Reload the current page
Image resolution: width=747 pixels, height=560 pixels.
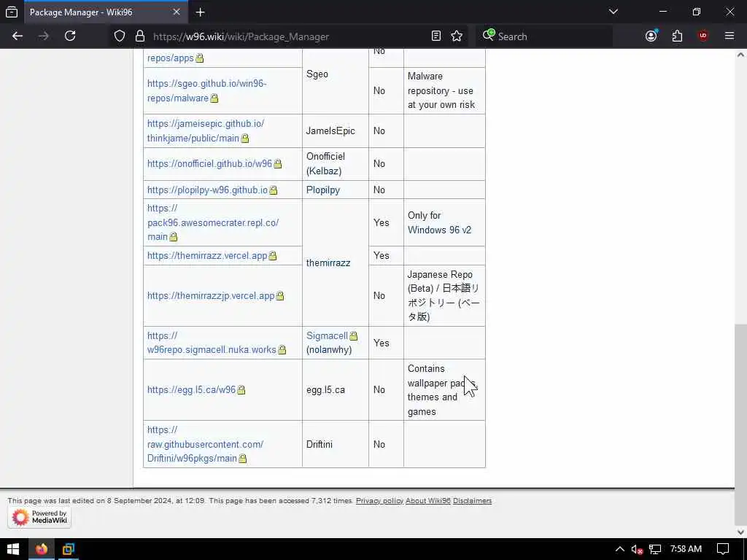[x=70, y=36]
